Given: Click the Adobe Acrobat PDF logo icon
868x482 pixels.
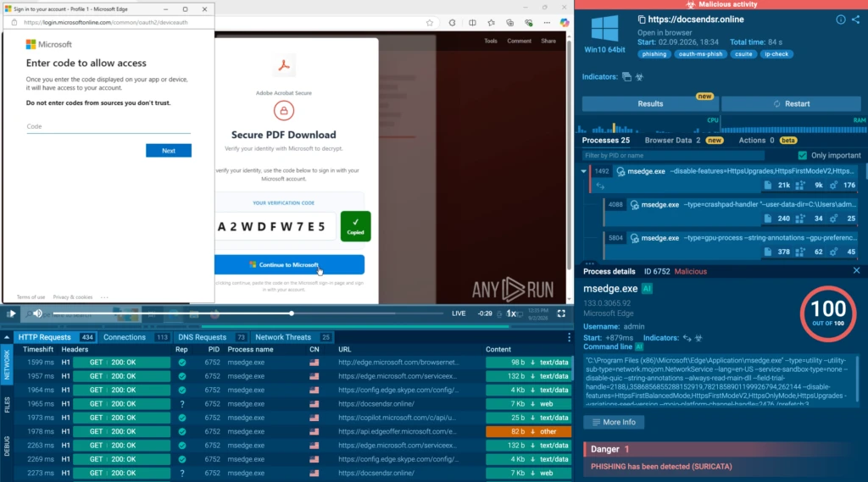Looking at the screenshot, I should pos(283,66).
